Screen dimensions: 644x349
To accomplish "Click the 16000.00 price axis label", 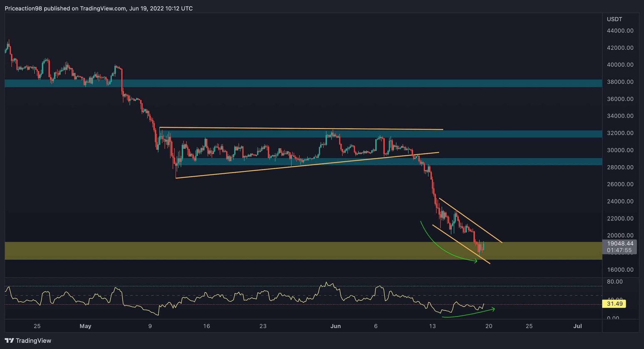I will (620, 270).
